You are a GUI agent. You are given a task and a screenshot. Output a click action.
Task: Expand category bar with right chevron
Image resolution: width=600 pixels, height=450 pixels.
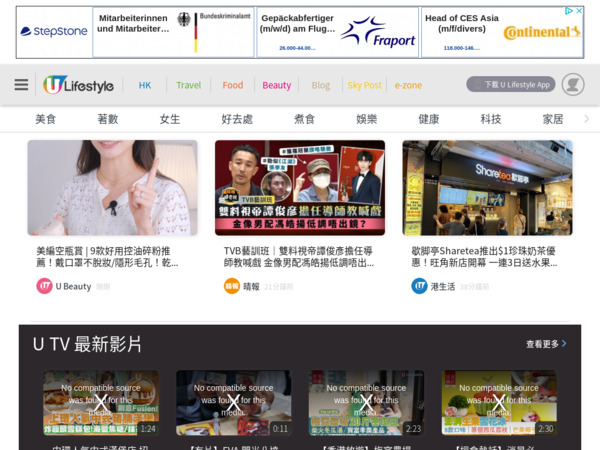(x=587, y=119)
